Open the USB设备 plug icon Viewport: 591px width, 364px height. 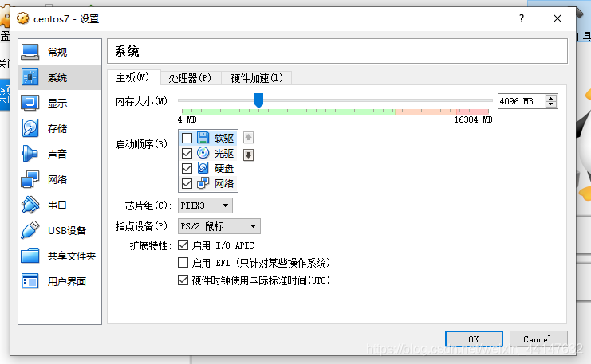tap(30, 230)
